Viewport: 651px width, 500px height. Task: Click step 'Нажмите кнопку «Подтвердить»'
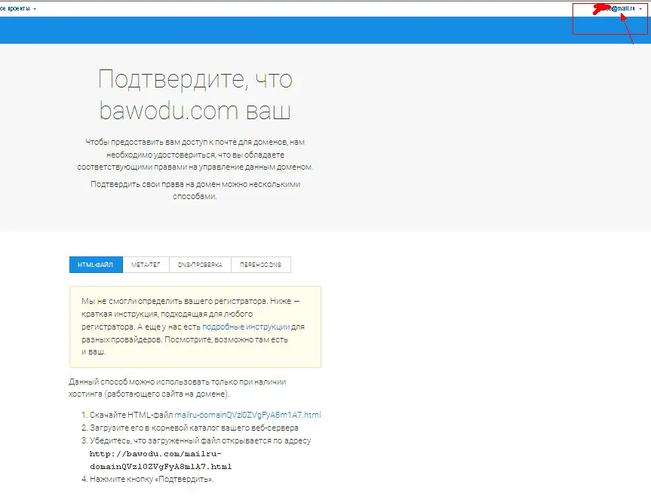click(152, 479)
